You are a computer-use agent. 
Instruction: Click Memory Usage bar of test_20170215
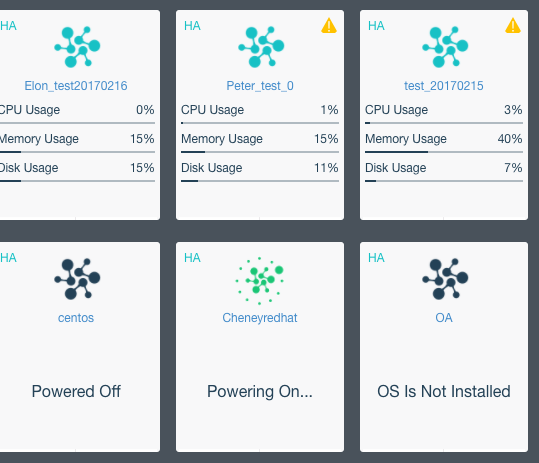[444, 152]
